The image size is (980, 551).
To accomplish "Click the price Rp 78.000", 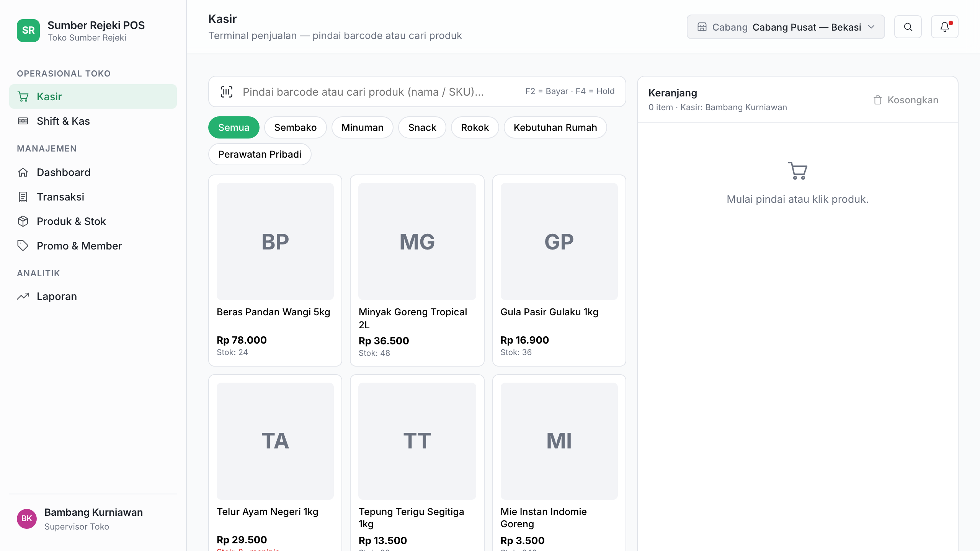I will coord(242,340).
